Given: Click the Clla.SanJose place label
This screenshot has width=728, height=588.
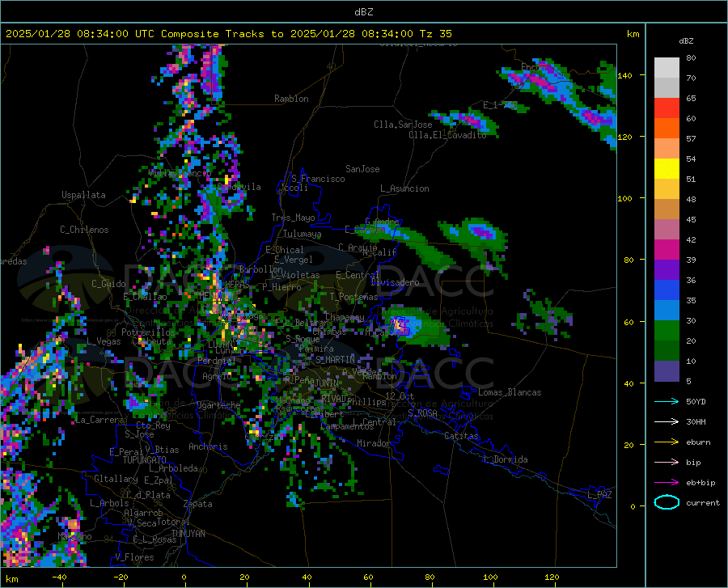Looking at the screenshot, I should coord(403,125).
